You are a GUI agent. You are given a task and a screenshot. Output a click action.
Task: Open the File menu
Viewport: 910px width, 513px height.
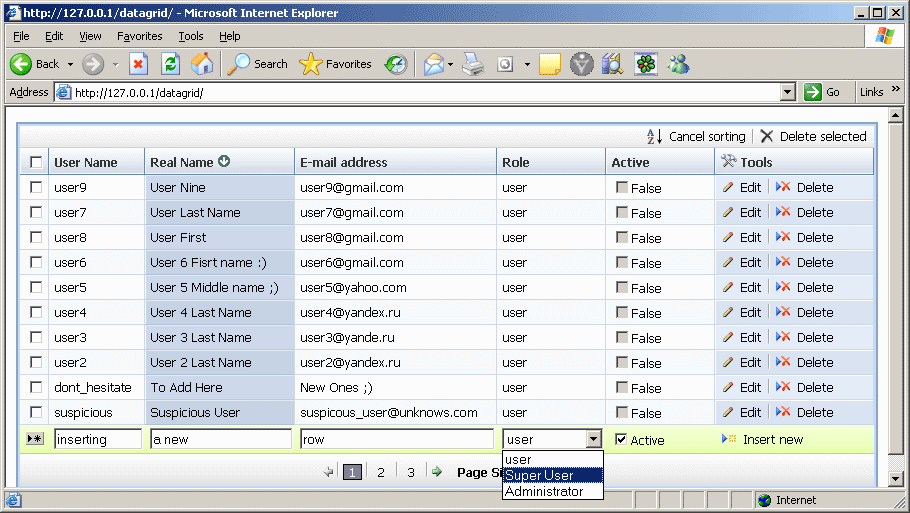pyautogui.click(x=21, y=36)
